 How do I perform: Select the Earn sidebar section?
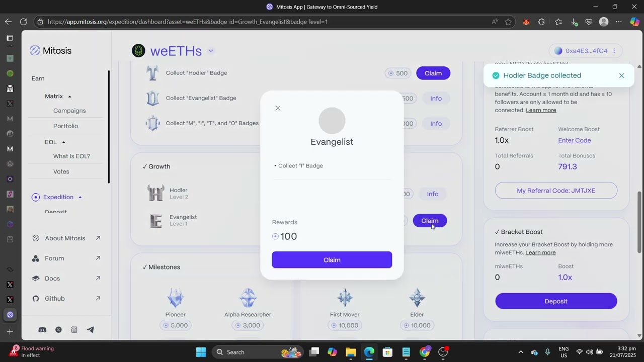(38, 78)
